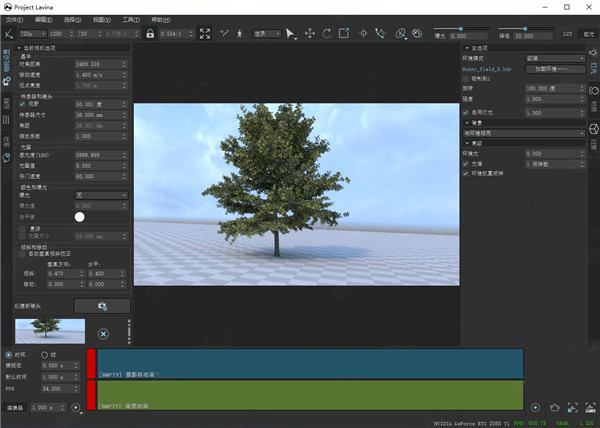The height and width of the screenshot is (428, 600).
Task: Select the 帧 radio button
Action: point(43,355)
